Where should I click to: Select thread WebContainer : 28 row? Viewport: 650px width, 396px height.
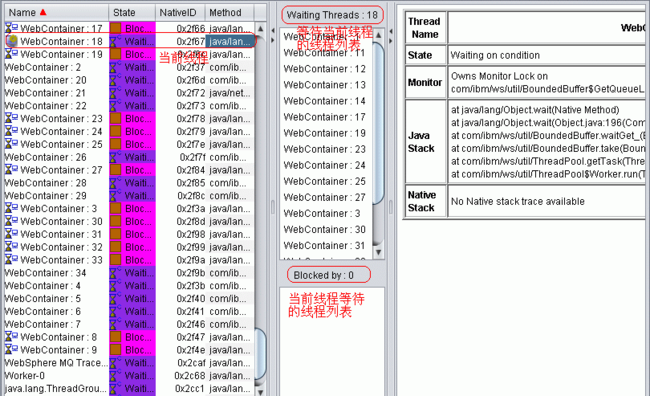pos(129,182)
